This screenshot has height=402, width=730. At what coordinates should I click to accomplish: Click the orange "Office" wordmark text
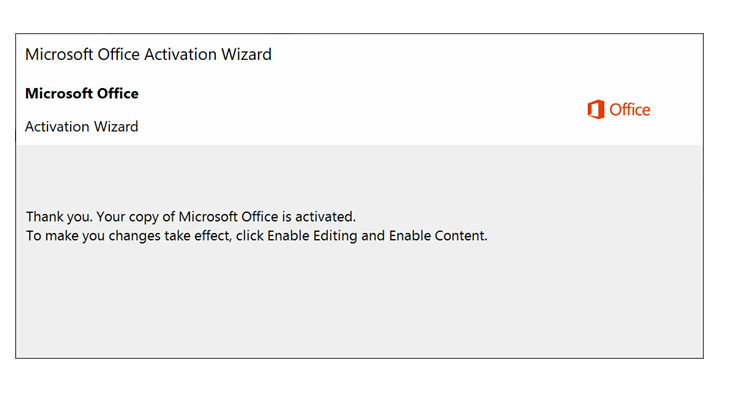(629, 110)
